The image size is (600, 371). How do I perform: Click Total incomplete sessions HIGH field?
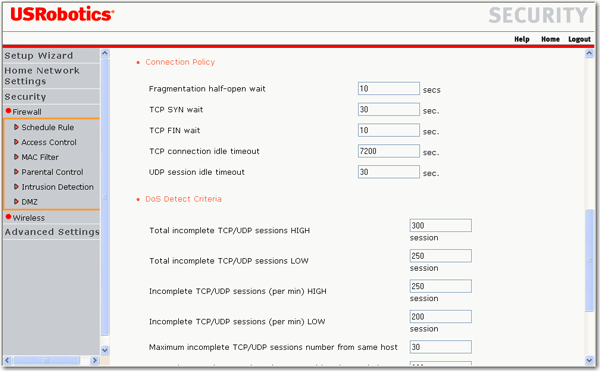pos(440,226)
